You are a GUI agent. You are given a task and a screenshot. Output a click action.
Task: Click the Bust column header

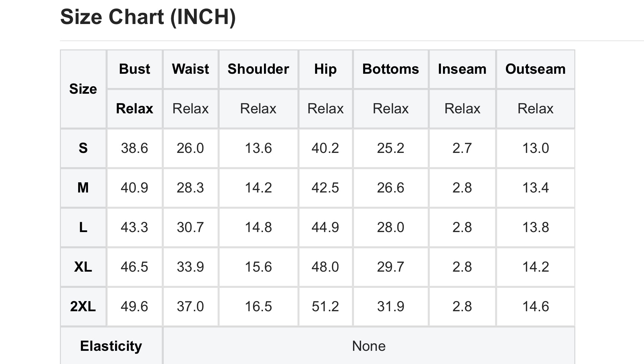(x=134, y=69)
